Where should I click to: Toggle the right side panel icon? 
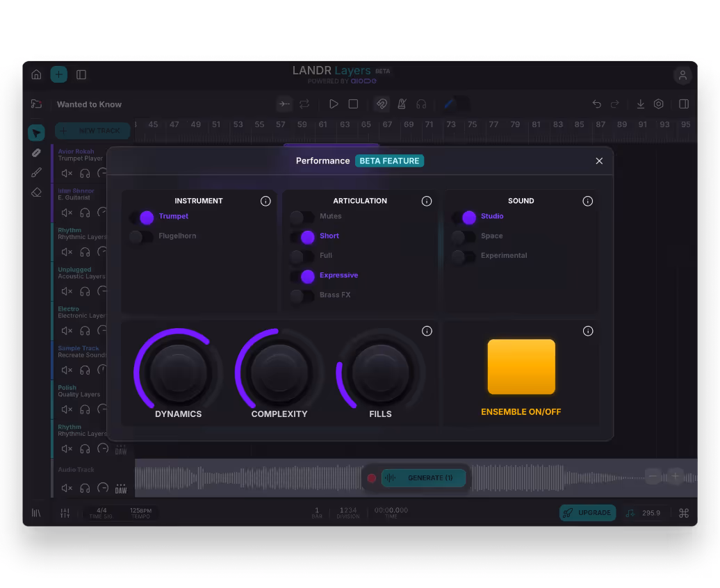684,104
